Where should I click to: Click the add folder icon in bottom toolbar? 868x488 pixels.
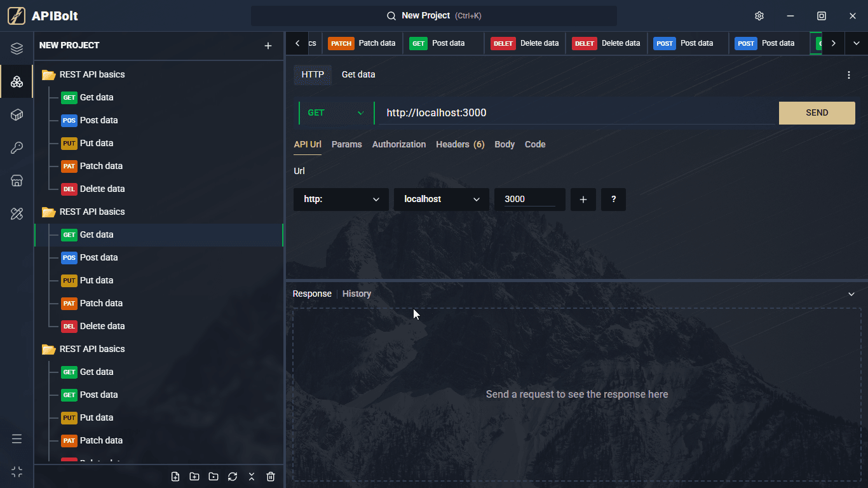point(194,477)
